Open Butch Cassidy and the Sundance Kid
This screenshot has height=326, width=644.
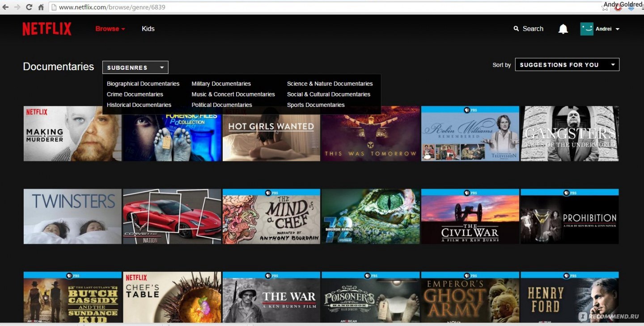(x=72, y=297)
